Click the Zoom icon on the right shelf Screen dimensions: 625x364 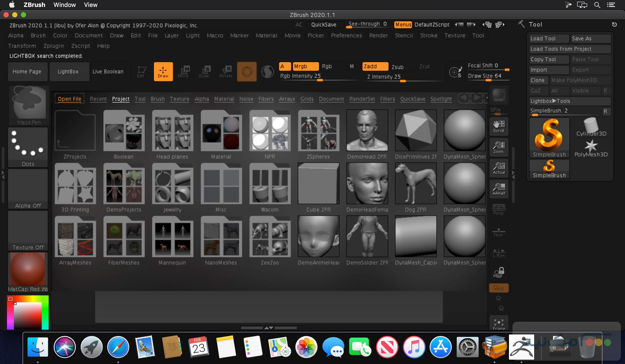click(x=499, y=147)
